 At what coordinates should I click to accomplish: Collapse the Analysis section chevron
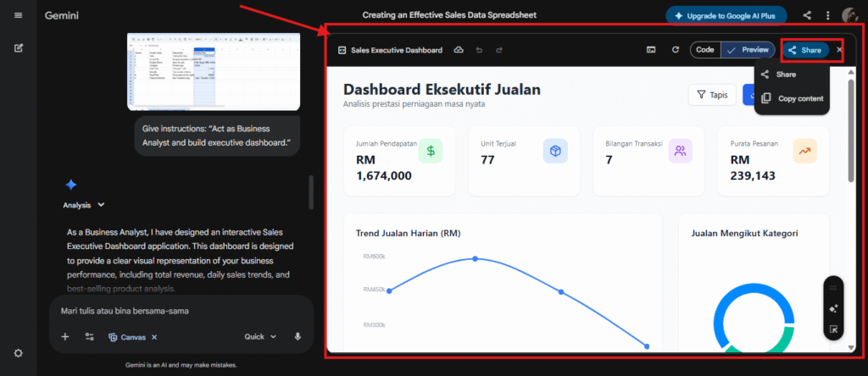[102, 204]
